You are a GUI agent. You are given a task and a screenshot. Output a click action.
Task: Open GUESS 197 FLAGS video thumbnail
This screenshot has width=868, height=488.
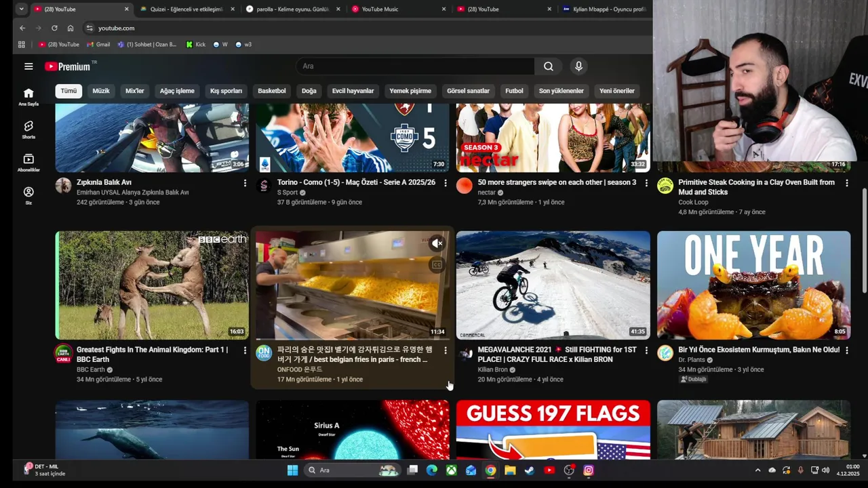point(553,430)
